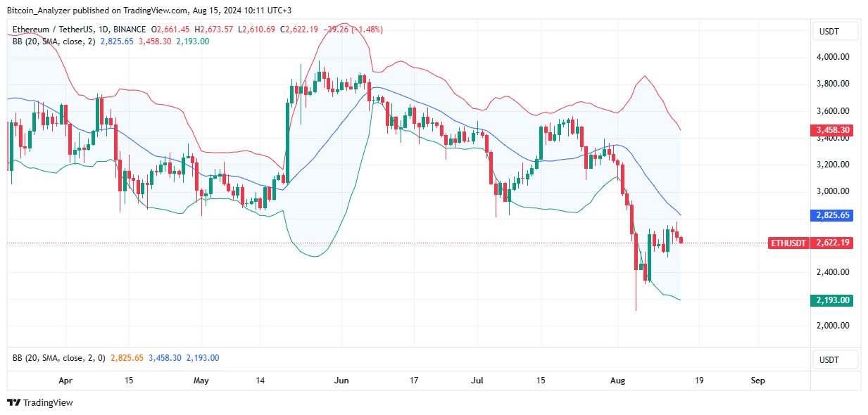Viewport: 868px width, 415px height.
Task: Open the top USDT currency axis selector
Action: click(835, 31)
